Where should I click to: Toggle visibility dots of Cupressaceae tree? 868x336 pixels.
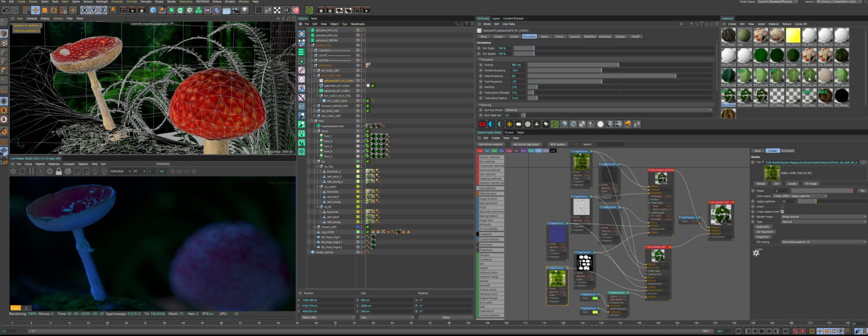coord(361,126)
